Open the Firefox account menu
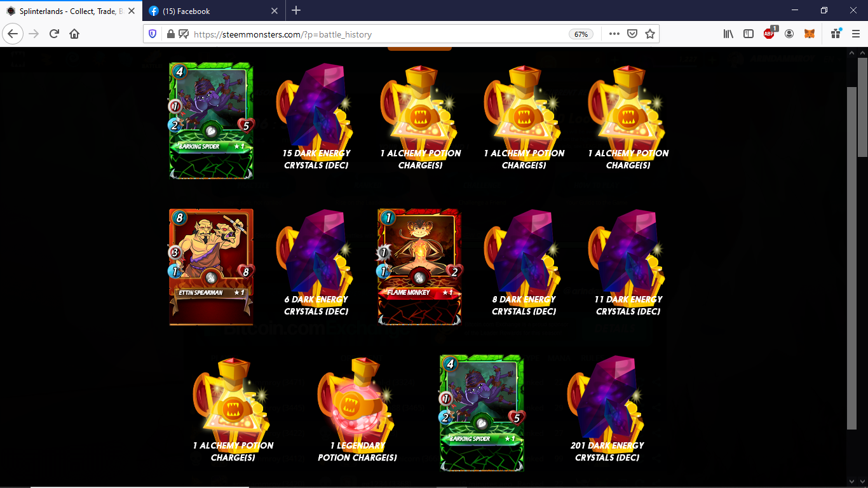The image size is (868, 488). point(789,34)
